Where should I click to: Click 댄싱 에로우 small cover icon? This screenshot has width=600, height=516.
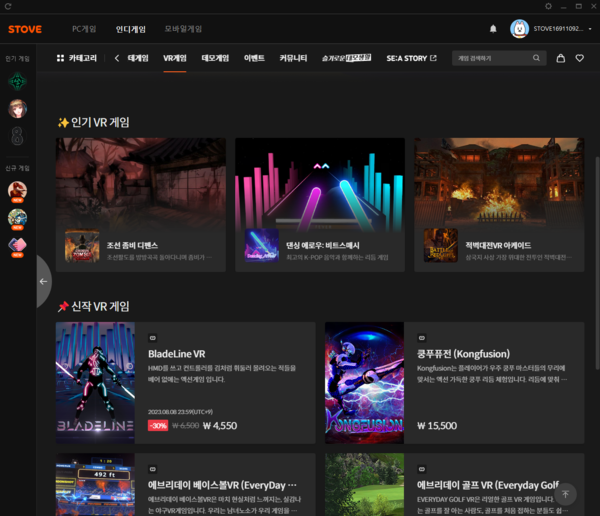coord(262,245)
